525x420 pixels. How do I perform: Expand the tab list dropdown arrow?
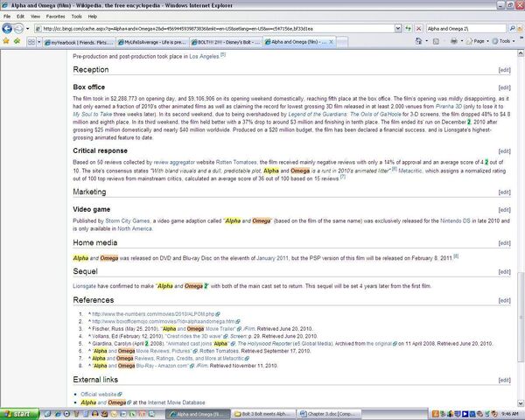(x=38, y=42)
